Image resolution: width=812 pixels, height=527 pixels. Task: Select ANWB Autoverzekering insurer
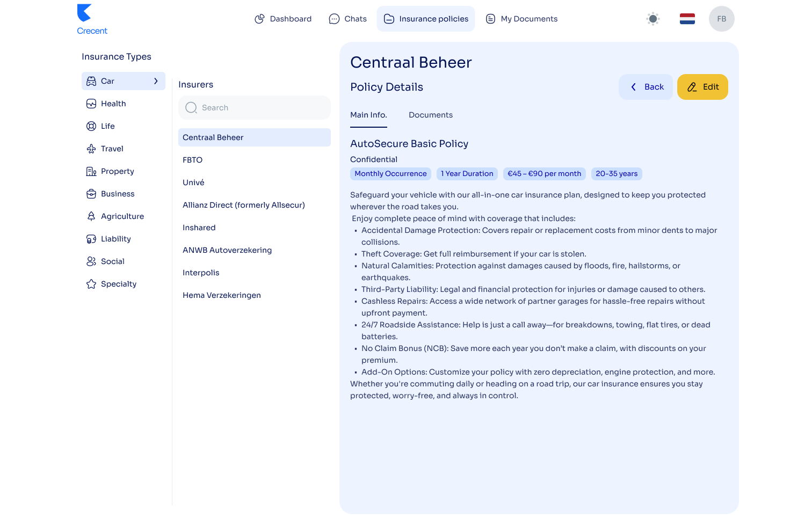pos(255,250)
